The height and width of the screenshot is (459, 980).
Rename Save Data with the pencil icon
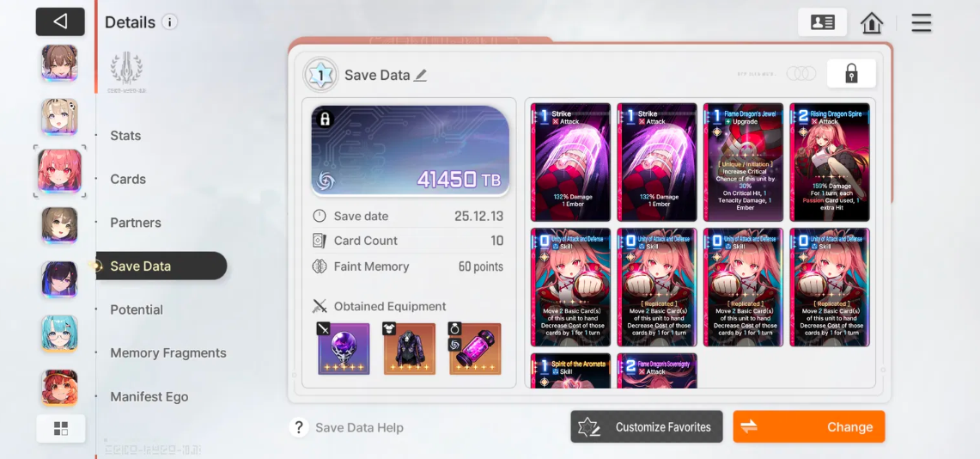click(x=421, y=76)
